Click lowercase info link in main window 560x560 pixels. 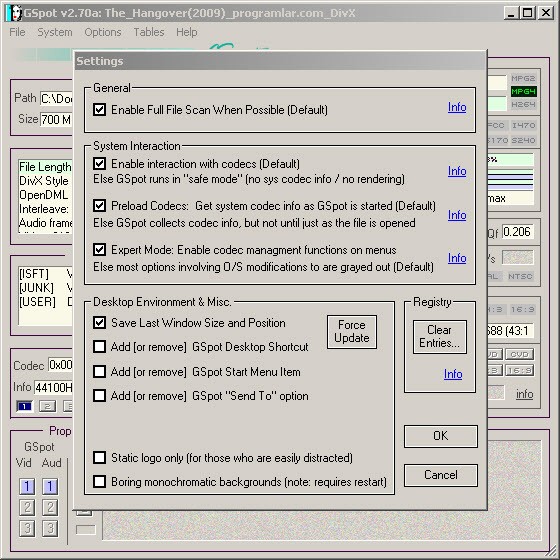524,394
